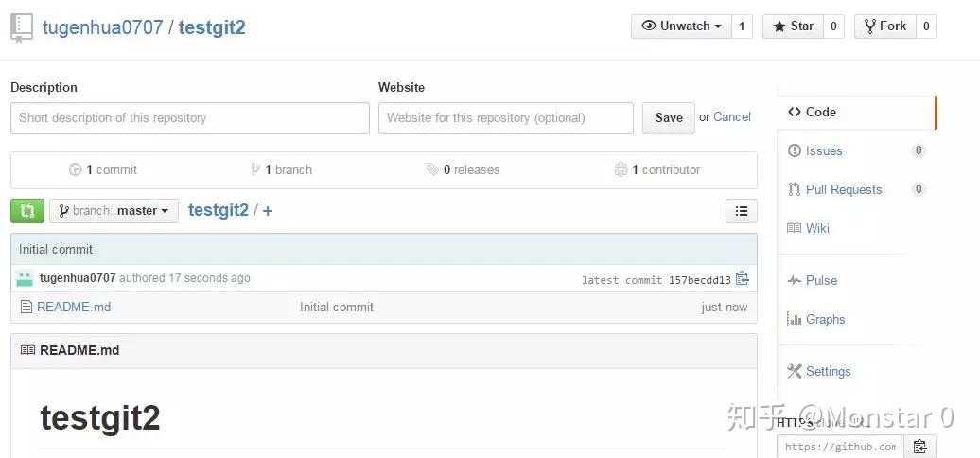
Task: Focus the Website for this repository field
Action: (506, 118)
